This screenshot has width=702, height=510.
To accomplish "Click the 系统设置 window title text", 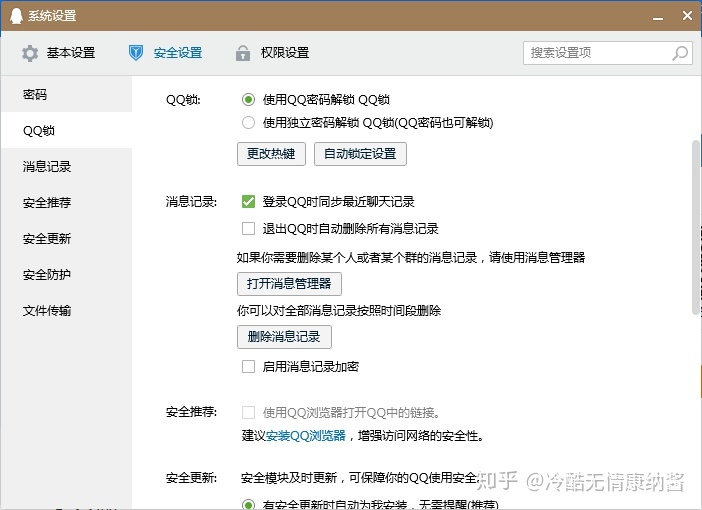I will click(x=52, y=16).
